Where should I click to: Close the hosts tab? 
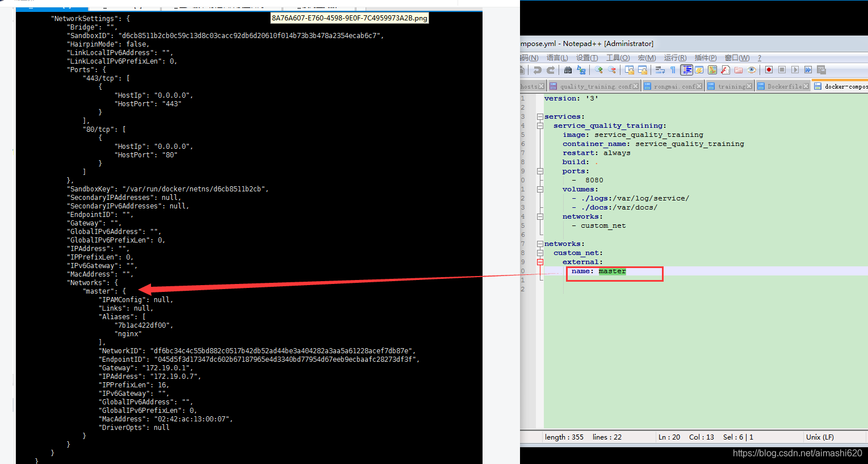click(541, 86)
